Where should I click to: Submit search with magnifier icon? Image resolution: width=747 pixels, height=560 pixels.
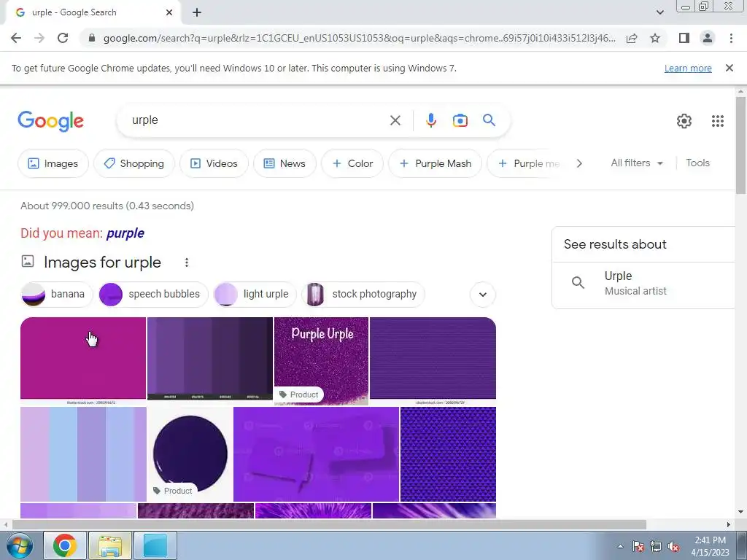coord(489,120)
